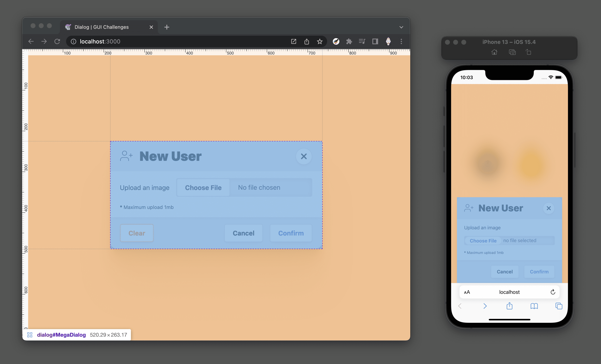Click the Cancel button to dismiss dialog
The width and height of the screenshot is (601, 364).
tap(243, 233)
